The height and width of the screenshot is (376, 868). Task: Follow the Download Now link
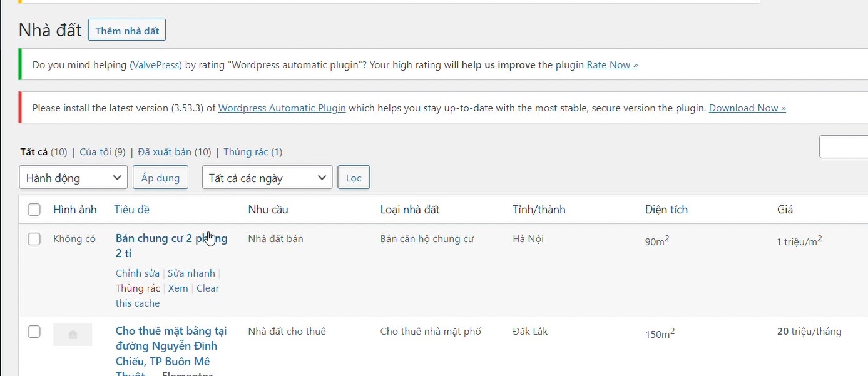pyautogui.click(x=747, y=108)
